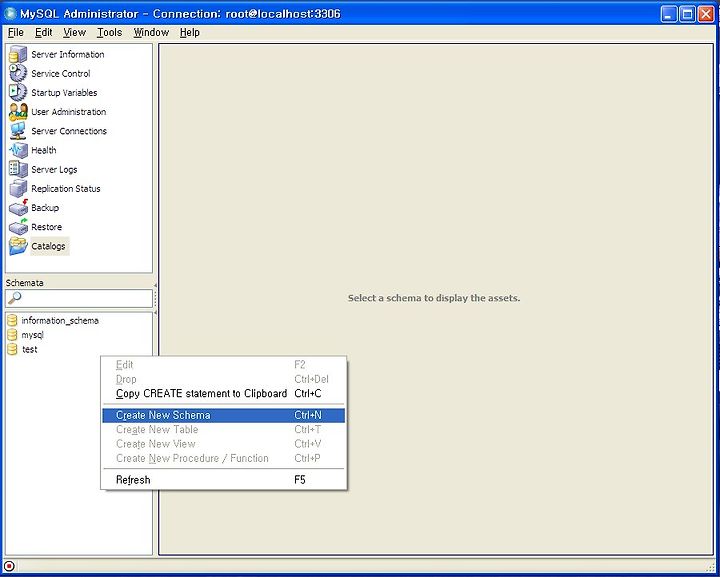This screenshot has height=577, width=720.
Task: Click the test database icon
Action: point(12,349)
